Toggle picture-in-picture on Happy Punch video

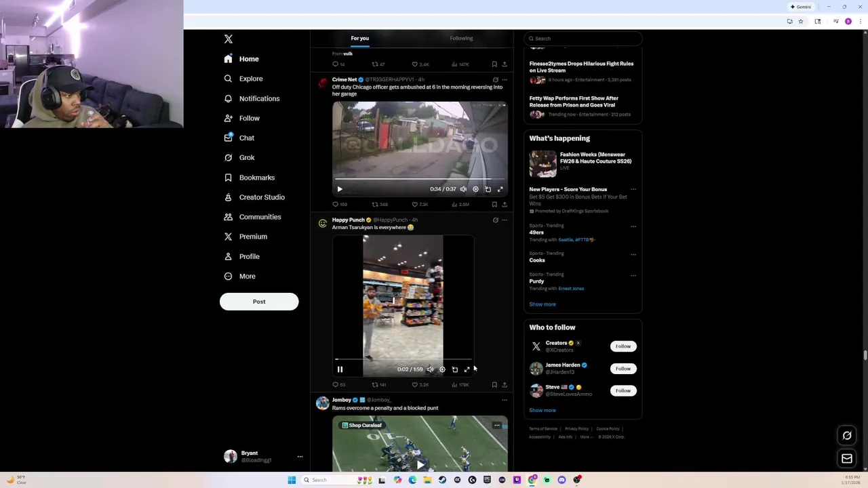pos(454,369)
